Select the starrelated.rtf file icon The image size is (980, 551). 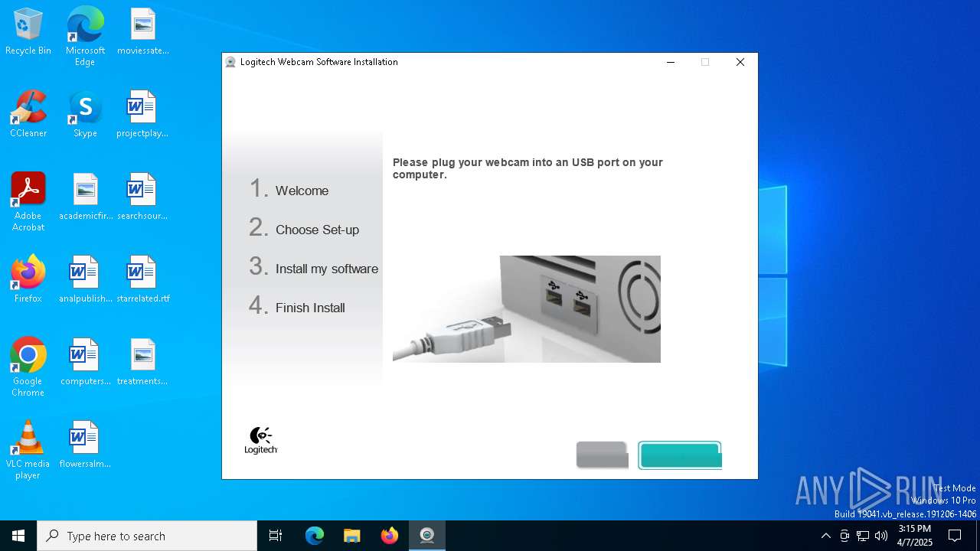142,280
